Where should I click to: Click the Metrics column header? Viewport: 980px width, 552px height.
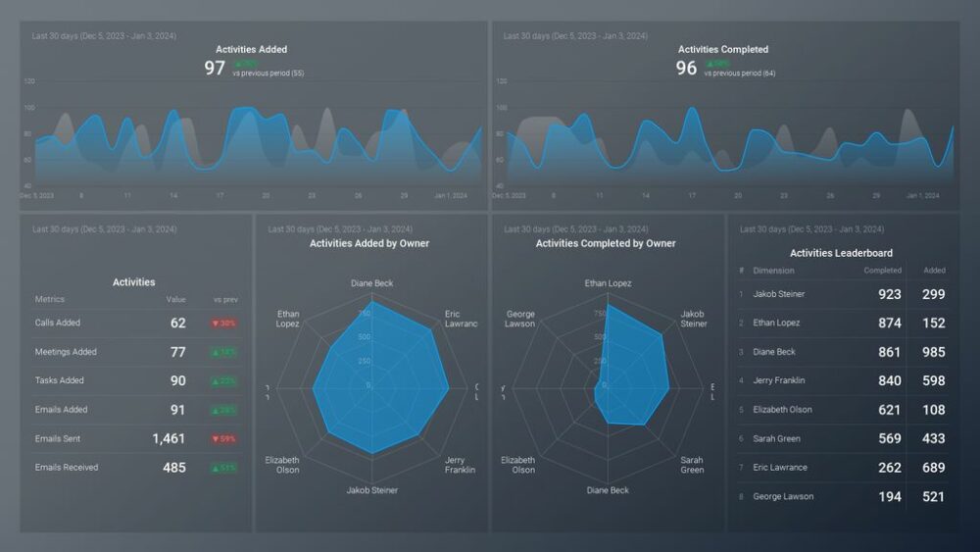pos(49,299)
